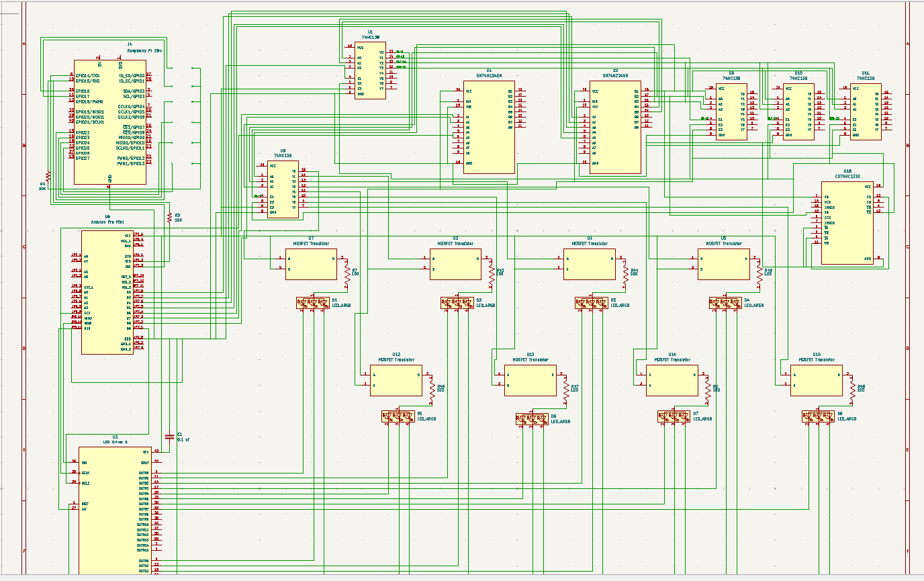The height and width of the screenshot is (581, 924).
Task: Click resistor R5 10K above Arduino
Action: (168, 217)
